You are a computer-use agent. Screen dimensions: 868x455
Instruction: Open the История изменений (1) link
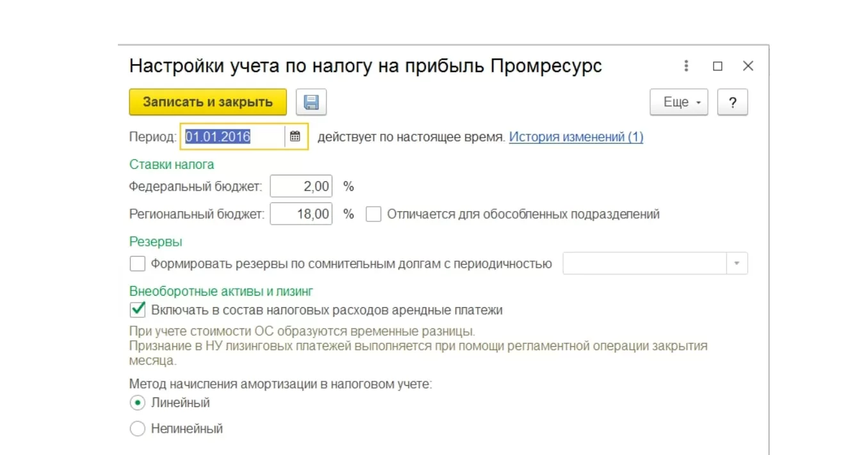click(x=576, y=137)
